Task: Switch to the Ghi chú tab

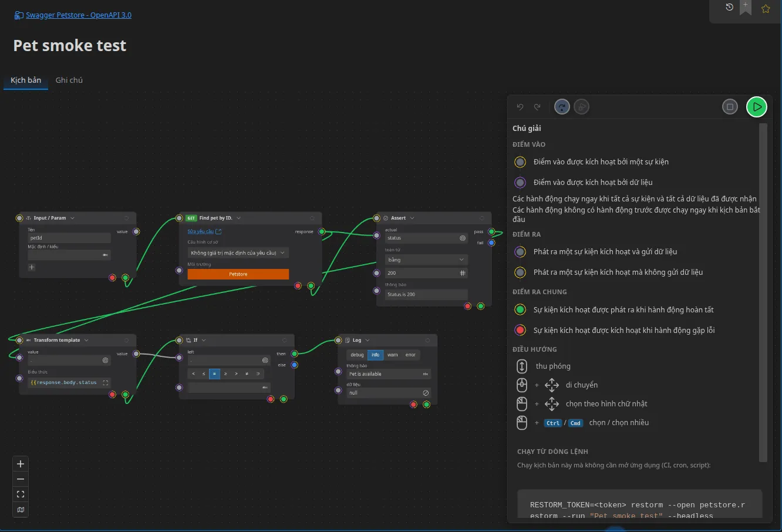Action: (69, 80)
